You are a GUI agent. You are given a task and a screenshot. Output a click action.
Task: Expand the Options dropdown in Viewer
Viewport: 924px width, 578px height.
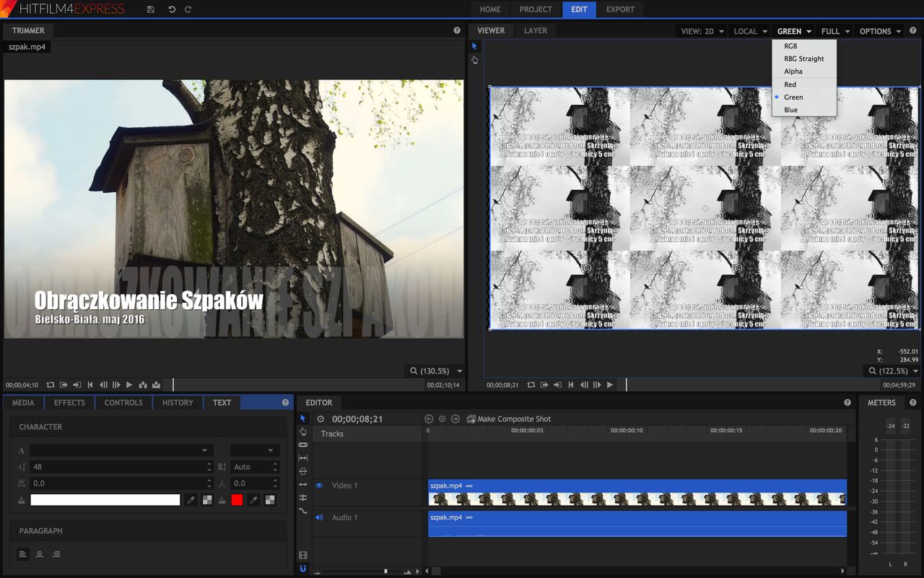click(880, 31)
